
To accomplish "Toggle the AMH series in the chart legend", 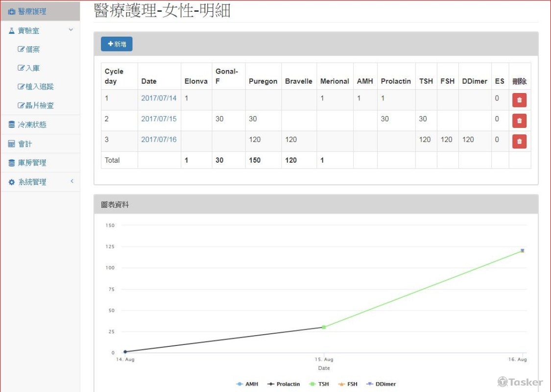I will [x=248, y=384].
